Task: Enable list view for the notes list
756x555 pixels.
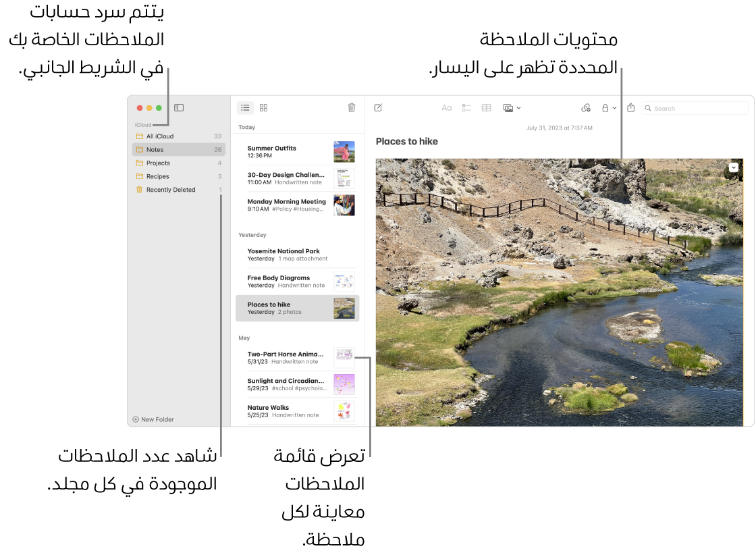Action: tap(245, 107)
